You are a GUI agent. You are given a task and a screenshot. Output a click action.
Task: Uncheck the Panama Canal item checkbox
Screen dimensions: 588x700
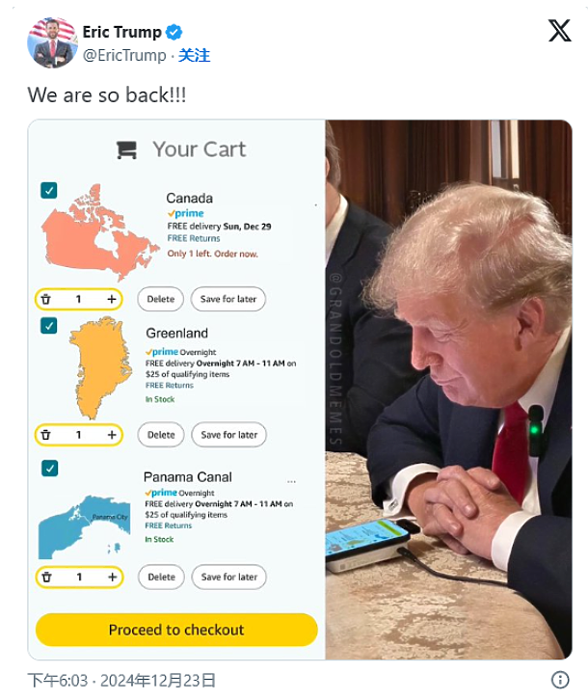click(49, 469)
